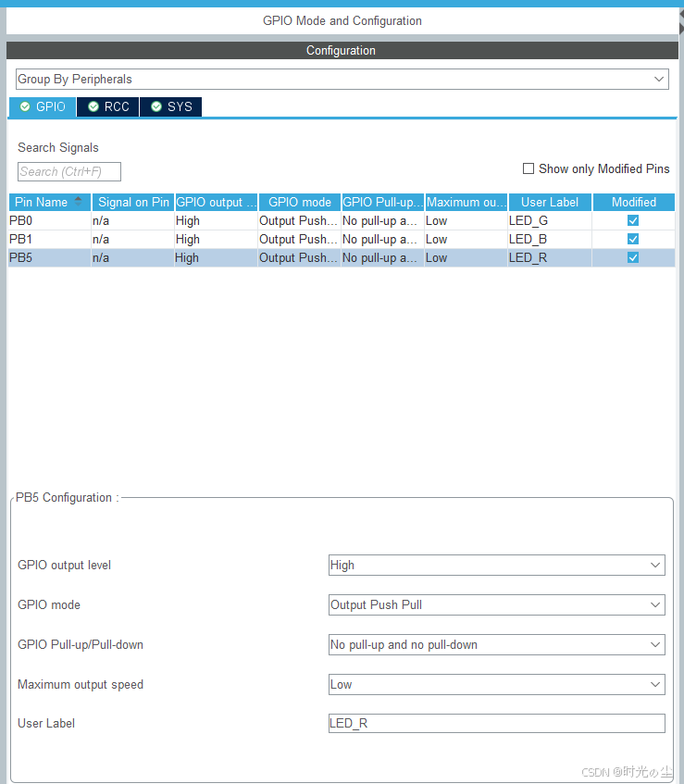684x784 pixels.
Task: Click Low speed cell in PB0 row
Action: (466, 220)
